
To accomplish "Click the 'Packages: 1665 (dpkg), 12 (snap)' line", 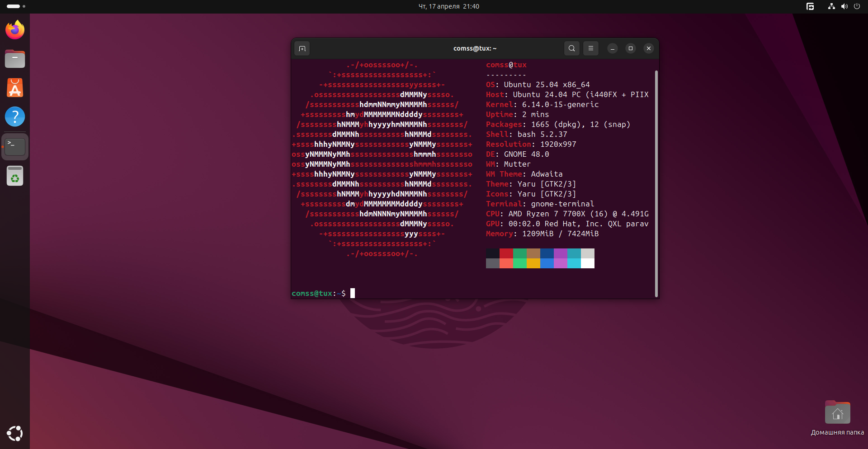I will 558,124.
